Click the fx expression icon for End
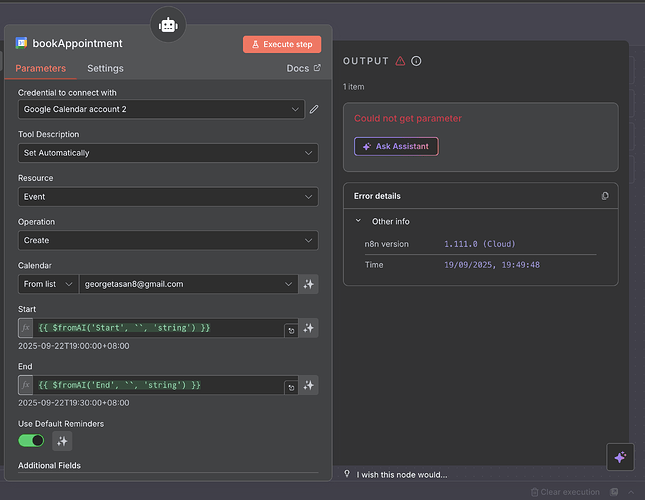 [26, 385]
